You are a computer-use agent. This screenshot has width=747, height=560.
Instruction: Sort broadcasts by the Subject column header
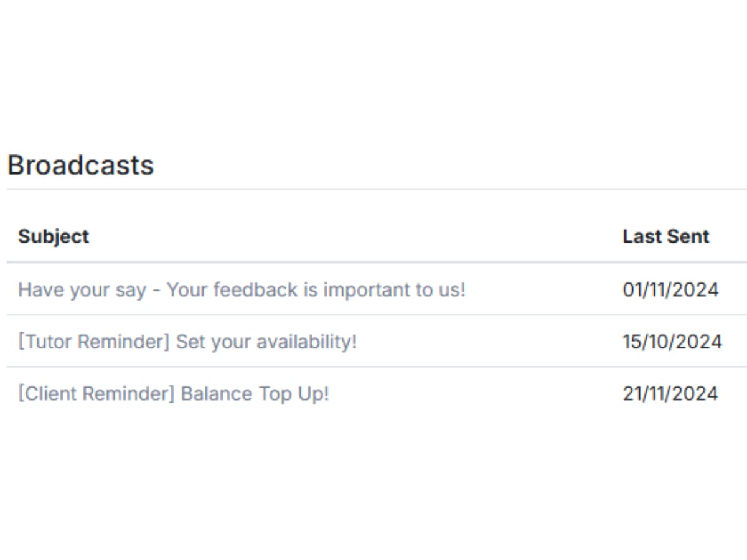pos(54,236)
